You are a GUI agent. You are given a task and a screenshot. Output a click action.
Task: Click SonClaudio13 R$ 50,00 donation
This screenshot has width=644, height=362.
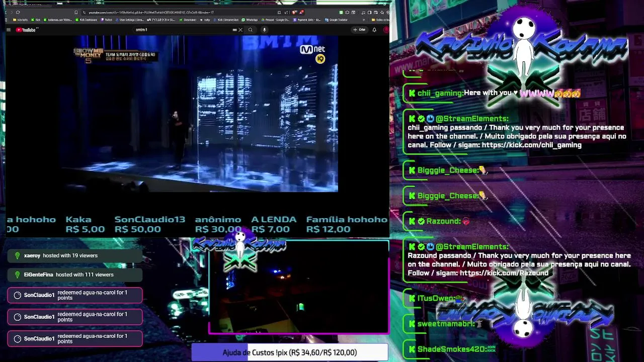point(150,224)
